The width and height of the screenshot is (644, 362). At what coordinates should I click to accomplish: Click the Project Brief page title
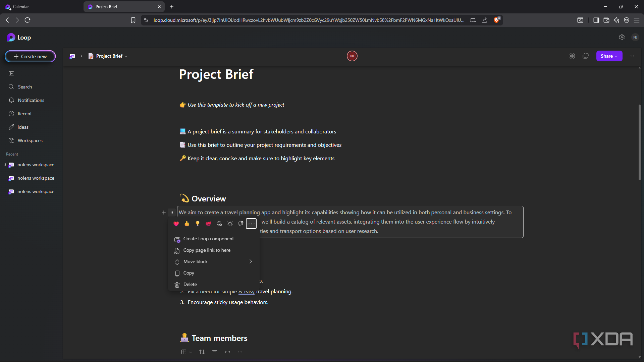[x=216, y=74]
